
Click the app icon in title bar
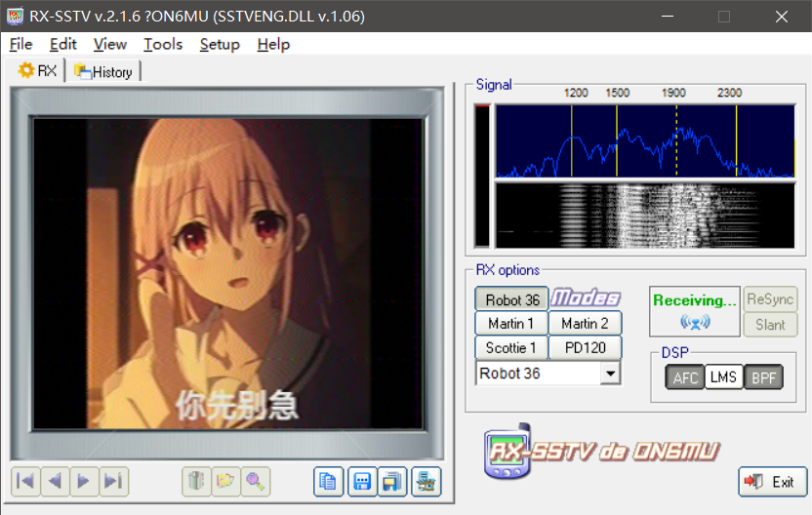click(x=16, y=16)
